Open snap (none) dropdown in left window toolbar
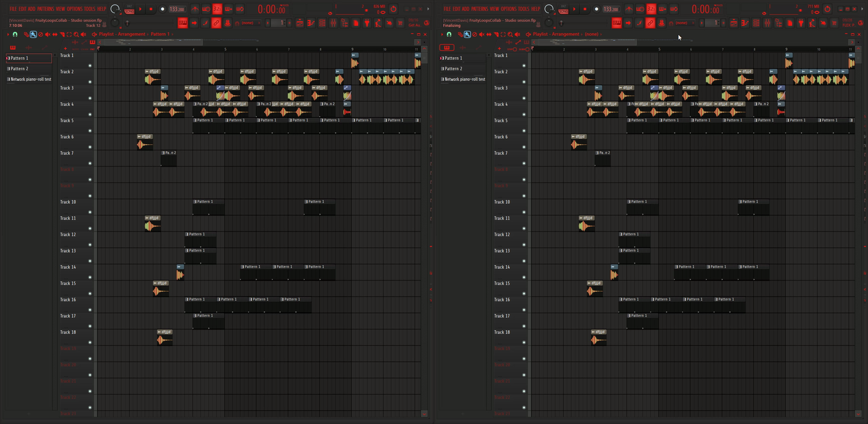The image size is (868, 424). click(x=251, y=23)
